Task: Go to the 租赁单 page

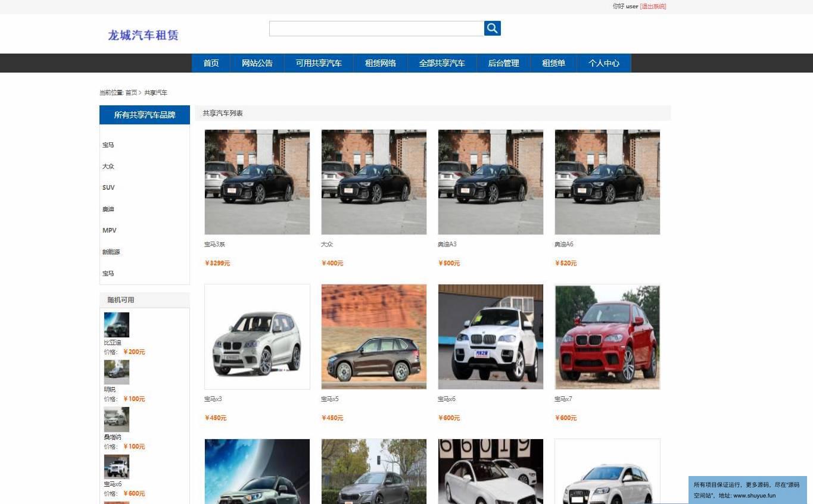Action: [x=553, y=63]
